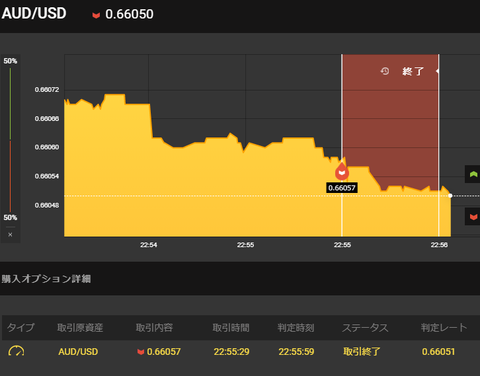Click the 取引原資産 column header
The height and width of the screenshot is (376, 480).
pos(80,328)
